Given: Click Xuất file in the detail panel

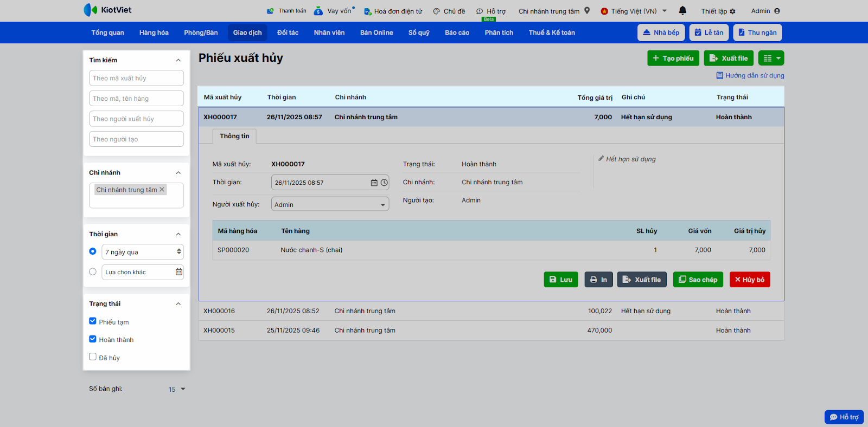Looking at the screenshot, I should [642, 280].
